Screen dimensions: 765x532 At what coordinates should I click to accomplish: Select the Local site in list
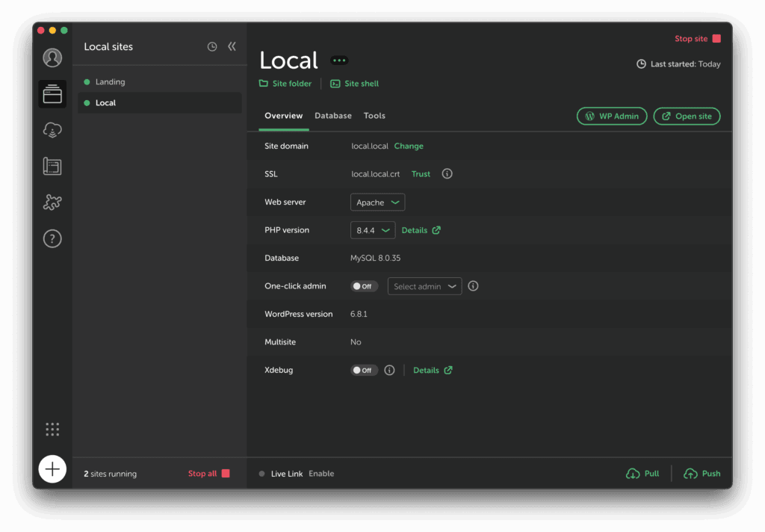tap(160, 102)
